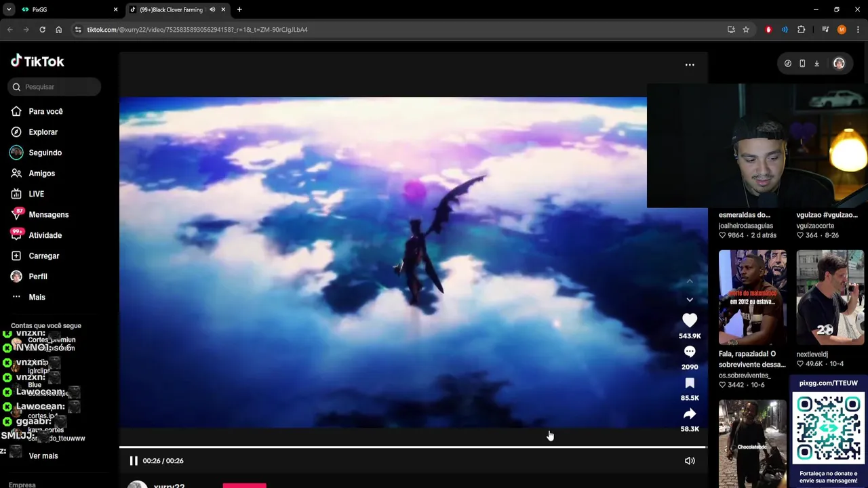Open red hand adblock extension

pos(768,30)
